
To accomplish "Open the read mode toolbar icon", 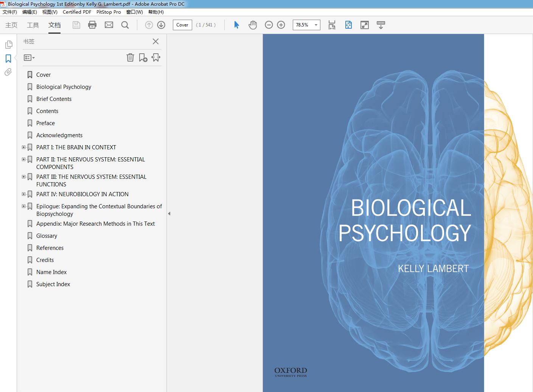I will pos(381,25).
